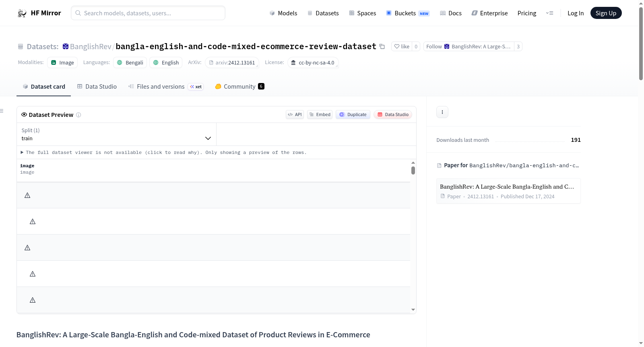This screenshot has width=644, height=347.
Task: Click the fifth row's warning triangle icon
Action: tap(33, 300)
